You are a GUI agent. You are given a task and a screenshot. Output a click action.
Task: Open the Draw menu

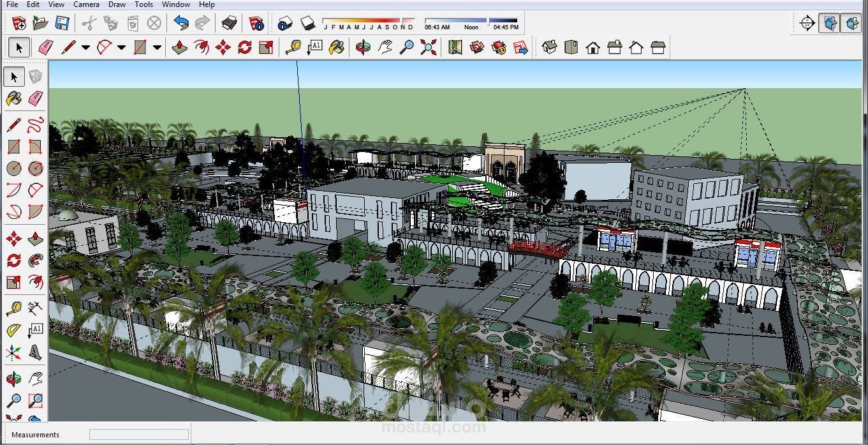(x=117, y=4)
